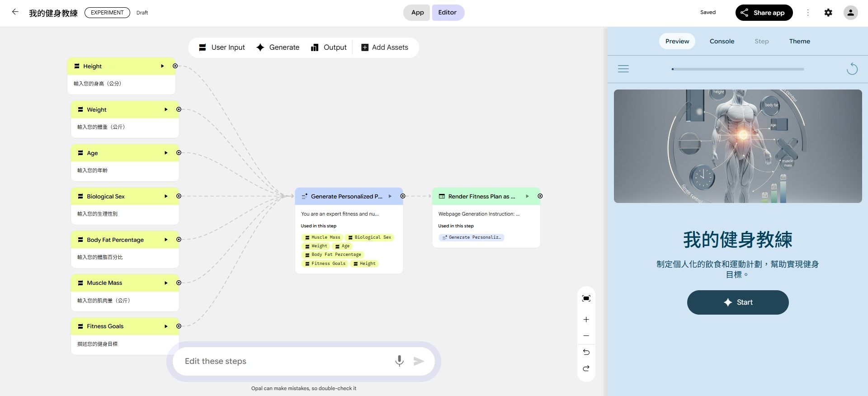Click the Share app button
The width and height of the screenshot is (868, 396).
[764, 13]
